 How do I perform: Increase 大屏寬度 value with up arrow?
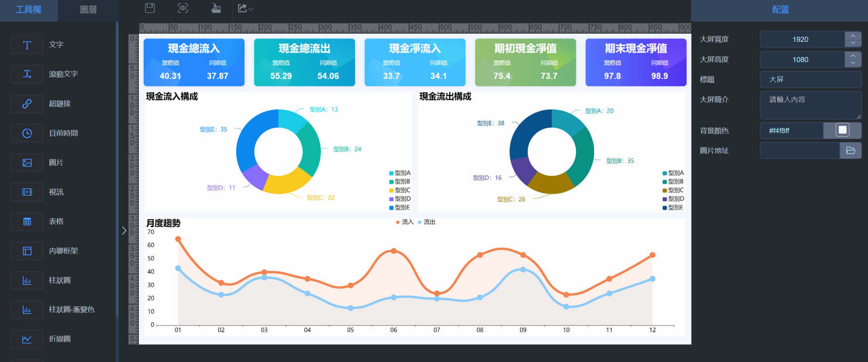tap(853, 35)
